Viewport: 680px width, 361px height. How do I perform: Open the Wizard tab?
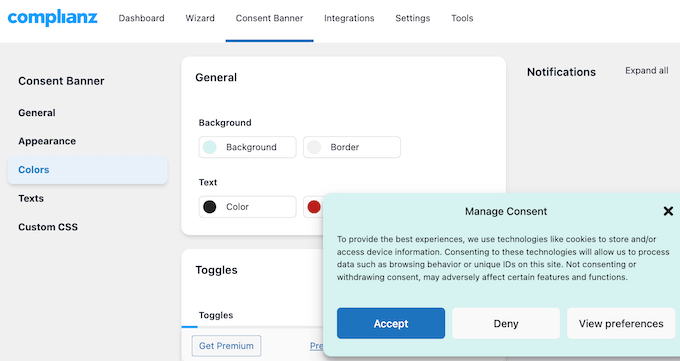coord(200,18)
